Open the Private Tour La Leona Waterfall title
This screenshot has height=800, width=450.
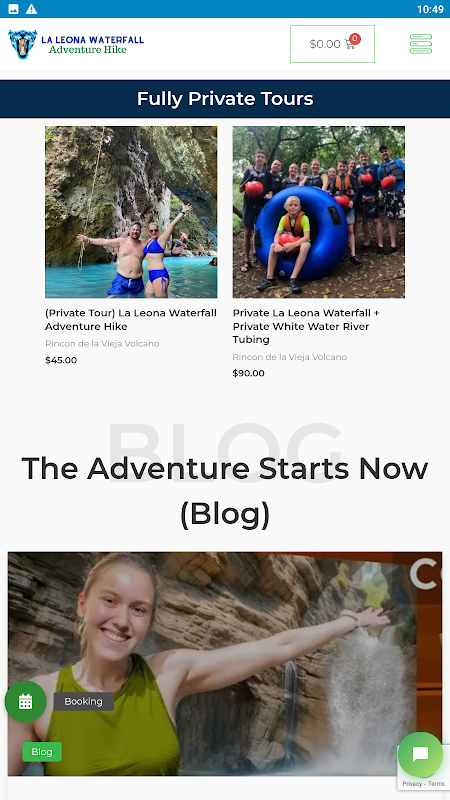click(131, 319)
